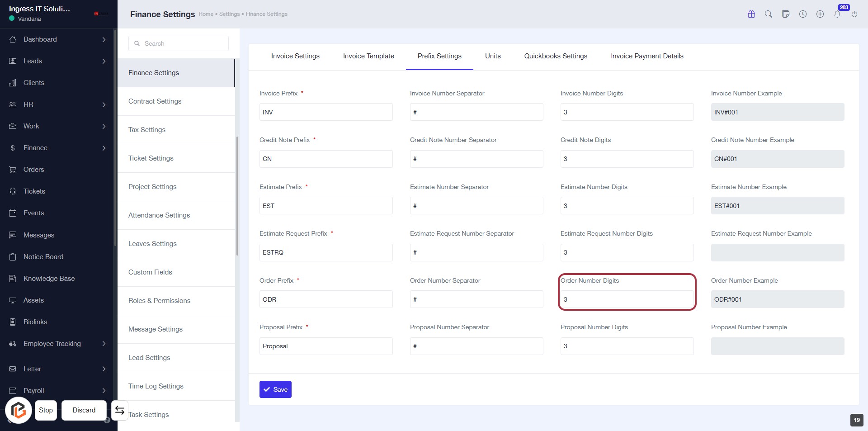Click the Invoice Prefix input field
The height and width of the screenshot is (431, 868).
tap(325, 112)
